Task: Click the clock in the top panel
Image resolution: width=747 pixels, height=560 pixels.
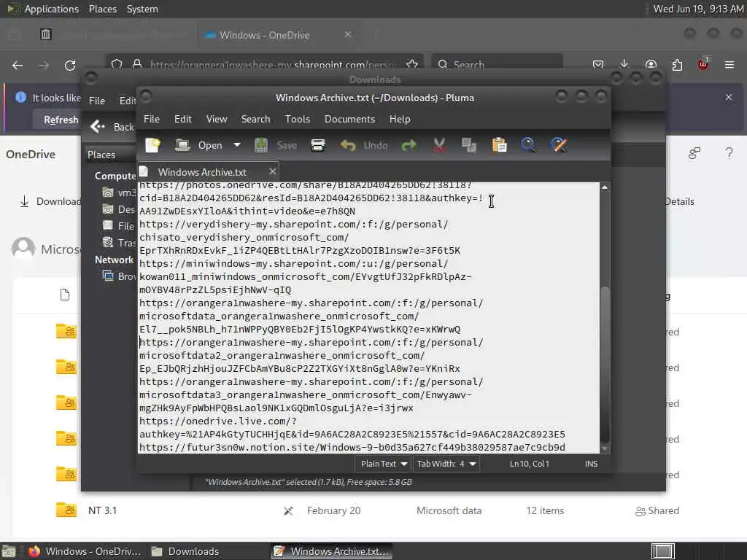Action: (x=698, y=9)
